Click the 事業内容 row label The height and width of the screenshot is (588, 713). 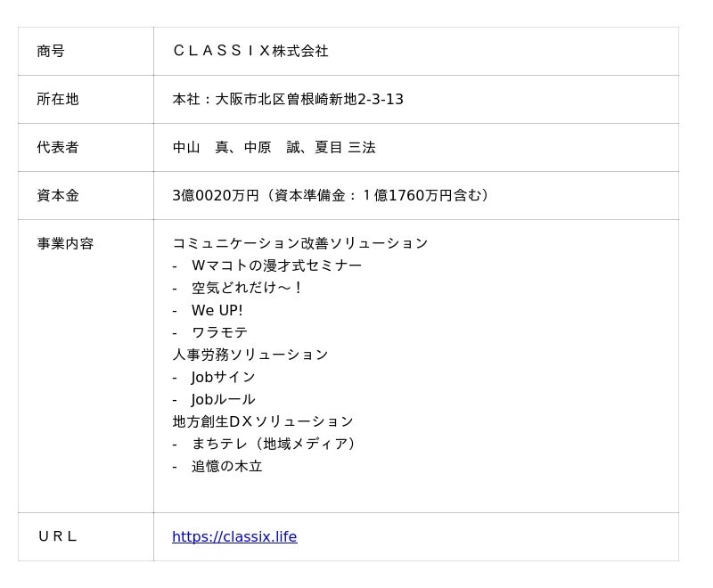tap(65, 243)
